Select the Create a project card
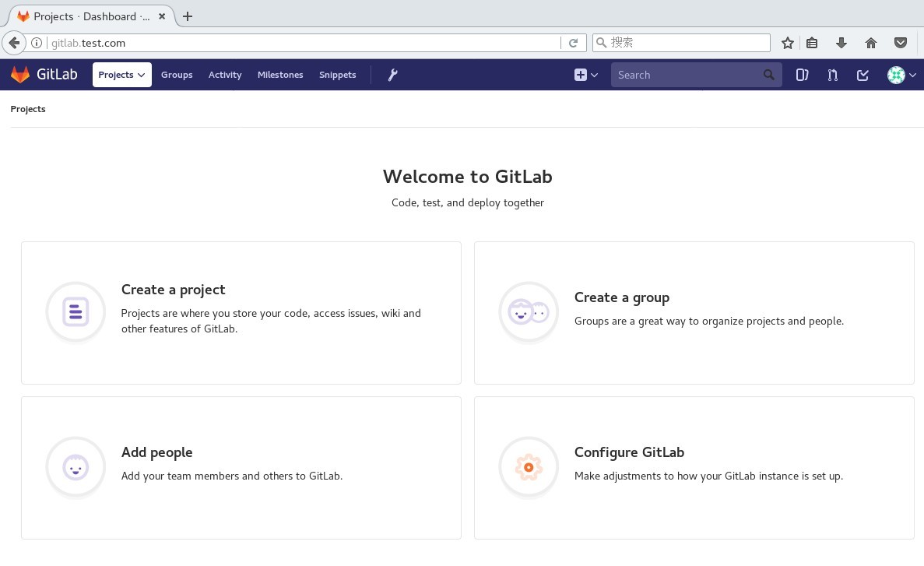The image size is (924, 566). [241, 312]
